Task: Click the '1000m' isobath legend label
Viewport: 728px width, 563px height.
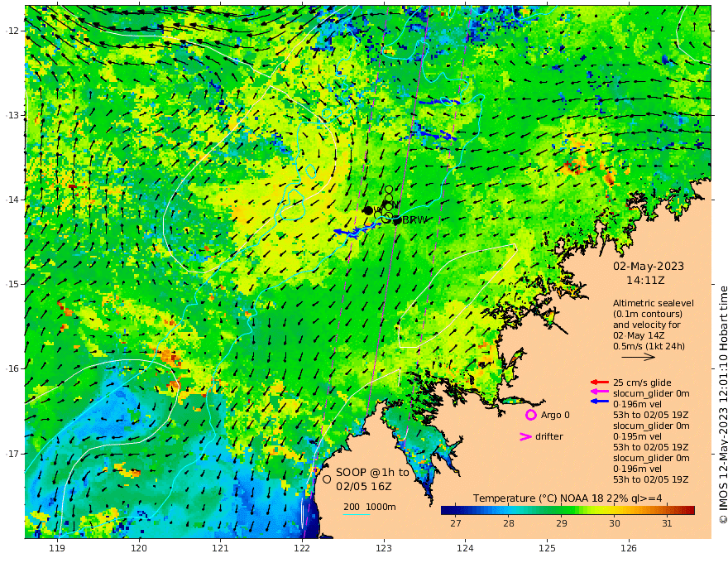Action: (x=381, y=507)
